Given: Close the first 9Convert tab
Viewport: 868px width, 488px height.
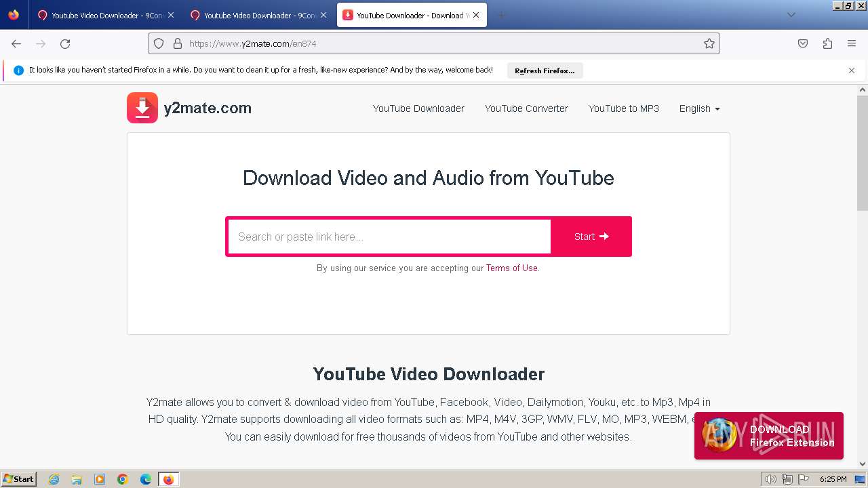Looking at the screenshot, I should pos(170,15).
